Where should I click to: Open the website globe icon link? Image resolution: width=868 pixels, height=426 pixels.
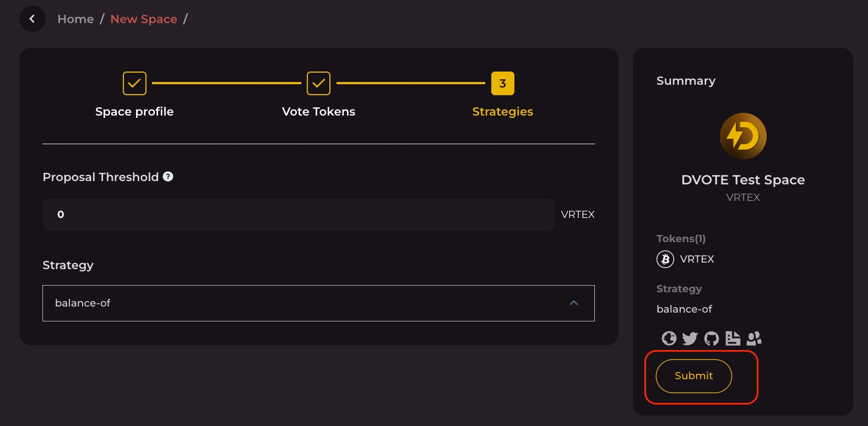(669, 338)
